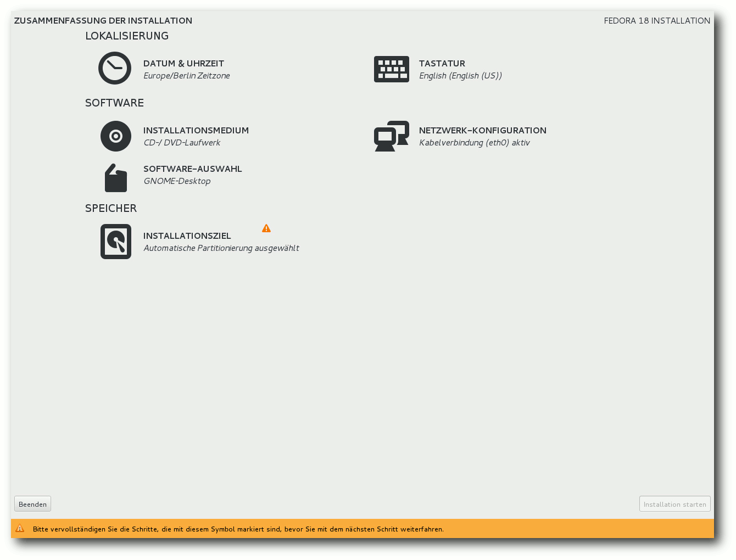This screenshot has height=560, width=736.
Task: Click the Installation starten button
Action: click(674, 504)
